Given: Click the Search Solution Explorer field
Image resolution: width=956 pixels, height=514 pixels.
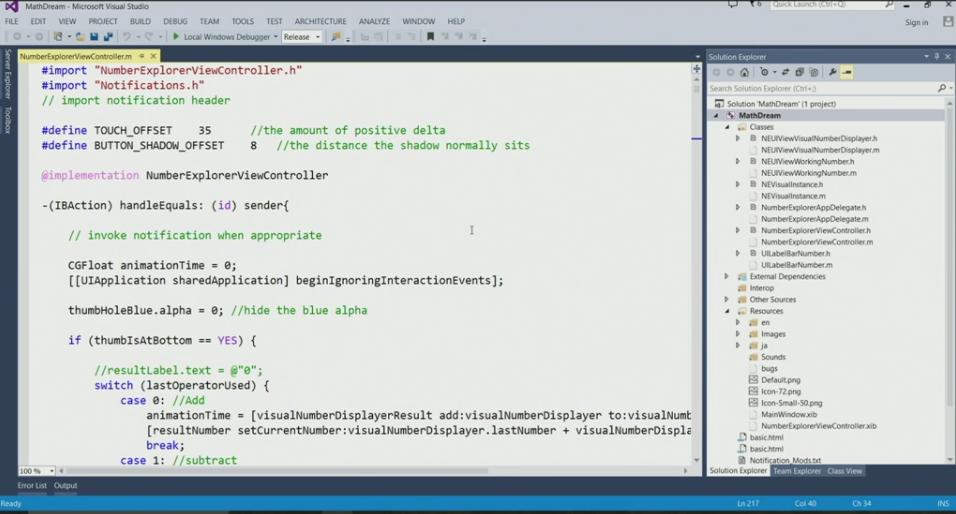Looking at the screenshot, I should click(x=822, y=88).
